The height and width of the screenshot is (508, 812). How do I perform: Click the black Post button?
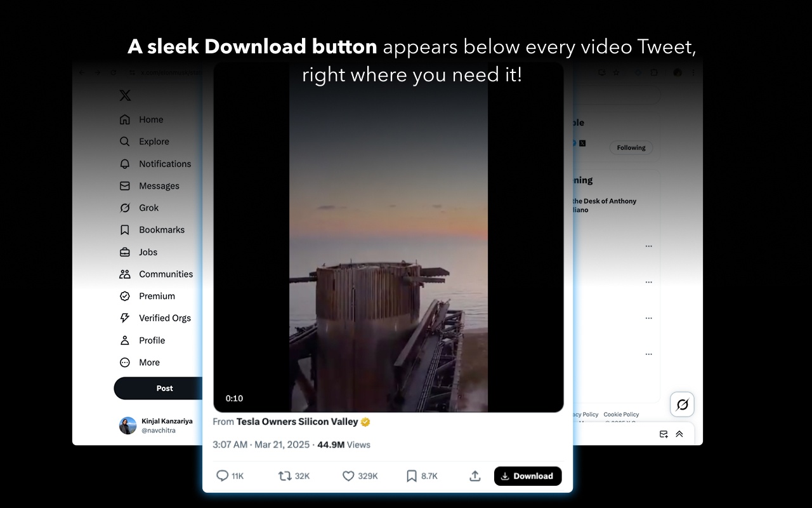click(x=159, y=388)
